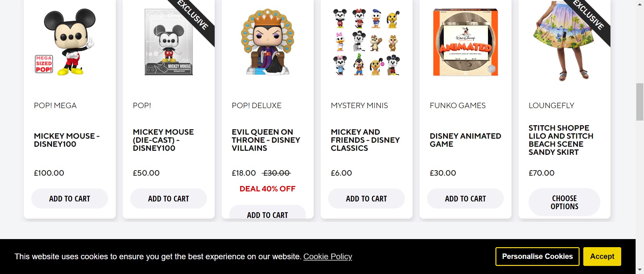
Task: View the Disney Animated Game box image
Action: click(465, 42)
